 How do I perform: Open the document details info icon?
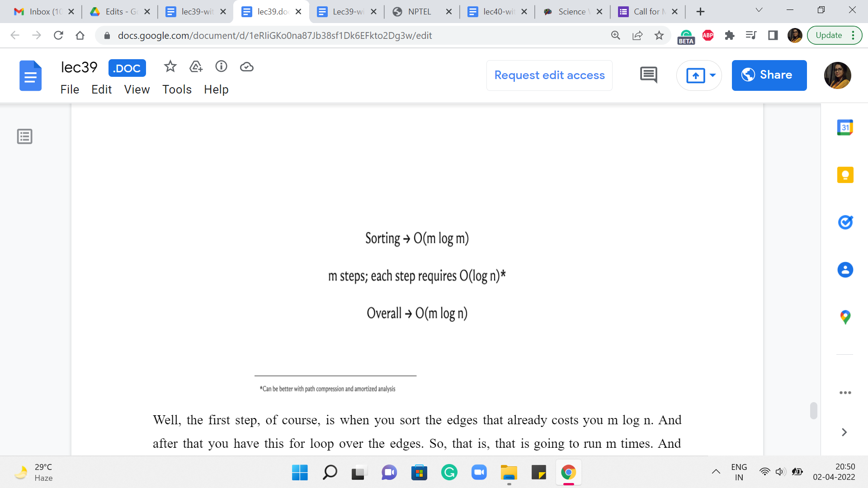pyautogui.click(x=221, y=67)
